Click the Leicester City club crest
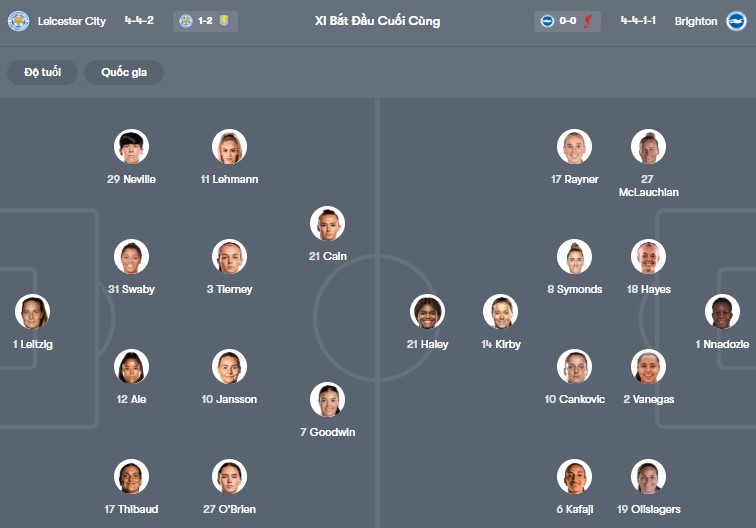The image size is (756, 528). point(18,21)
